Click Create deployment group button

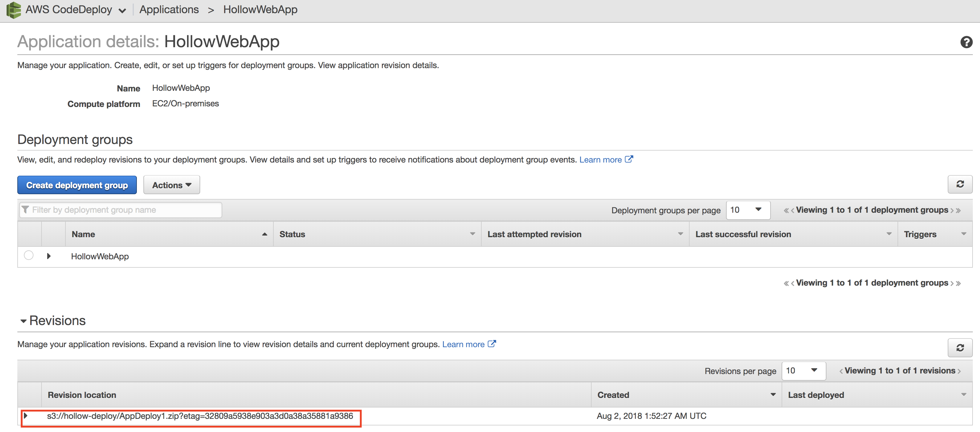pyautogui.click(x=77, y=185)
